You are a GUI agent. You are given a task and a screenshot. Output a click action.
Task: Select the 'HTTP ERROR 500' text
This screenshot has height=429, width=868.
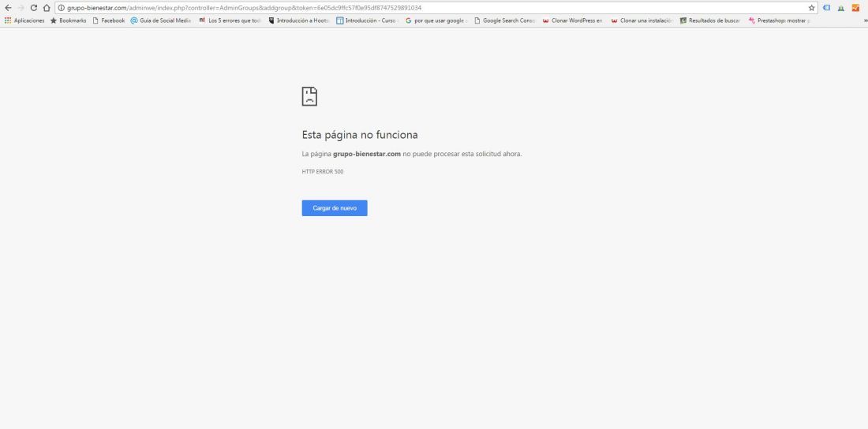coord(322,172)
